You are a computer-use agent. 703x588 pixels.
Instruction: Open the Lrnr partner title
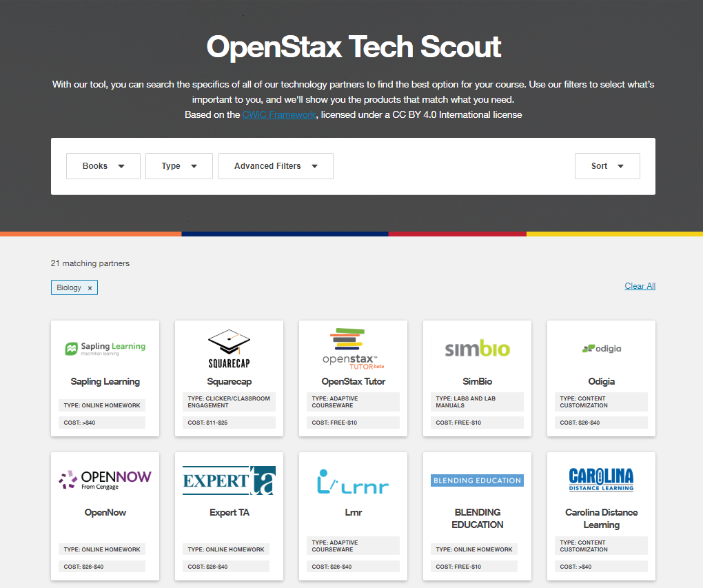click(354, 512)
